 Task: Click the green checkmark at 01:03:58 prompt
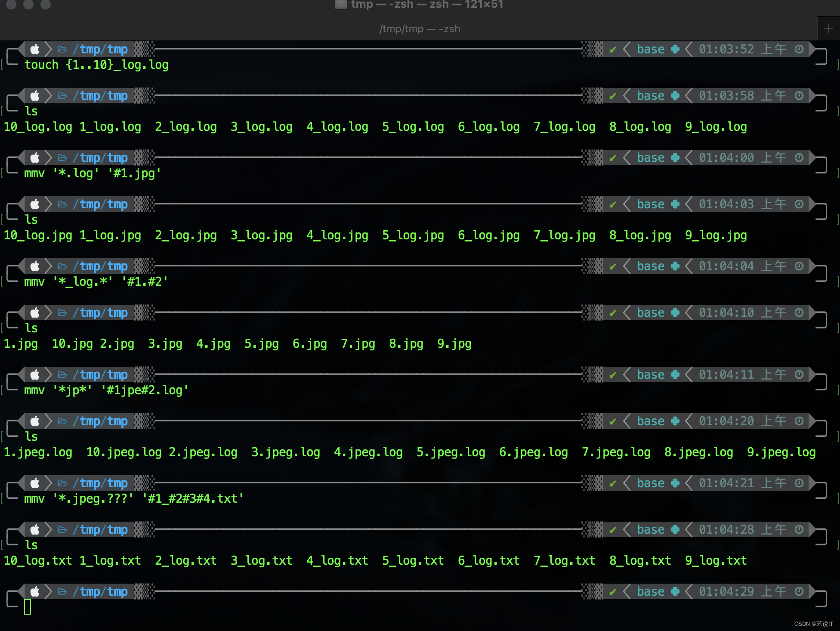pyautogui.click(x=613, y=96)
